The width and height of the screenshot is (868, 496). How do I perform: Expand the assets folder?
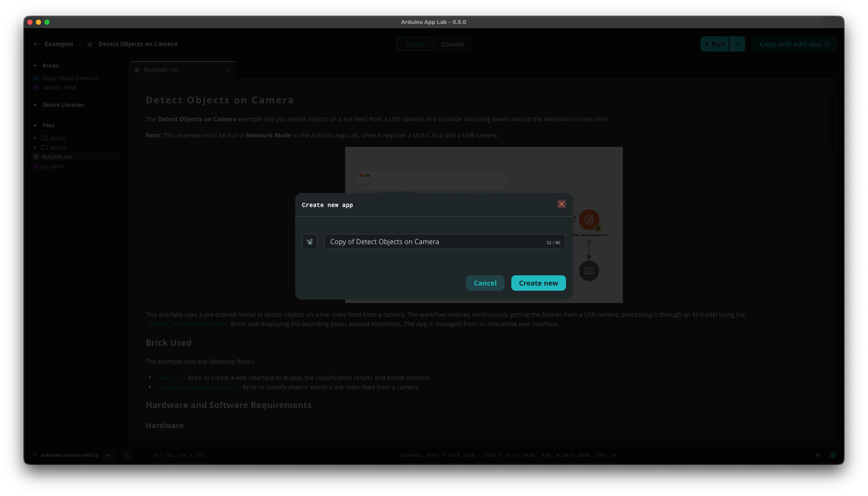[x=35, y=138]
